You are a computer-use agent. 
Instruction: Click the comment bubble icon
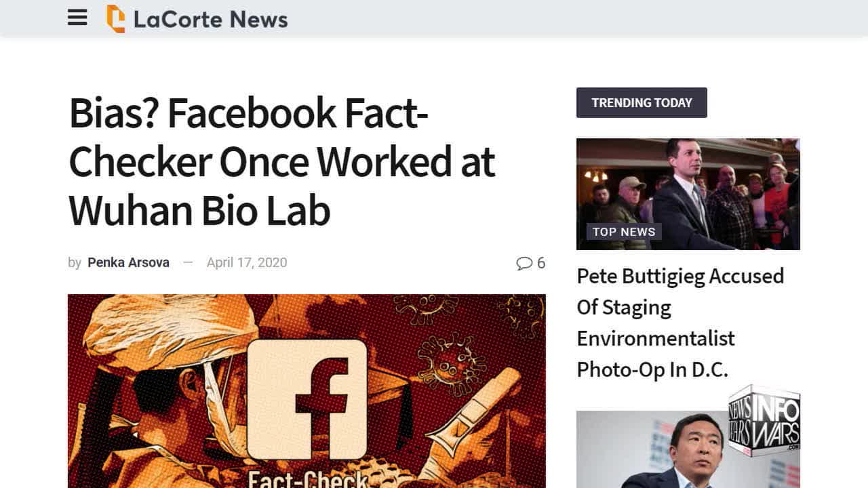524,263
